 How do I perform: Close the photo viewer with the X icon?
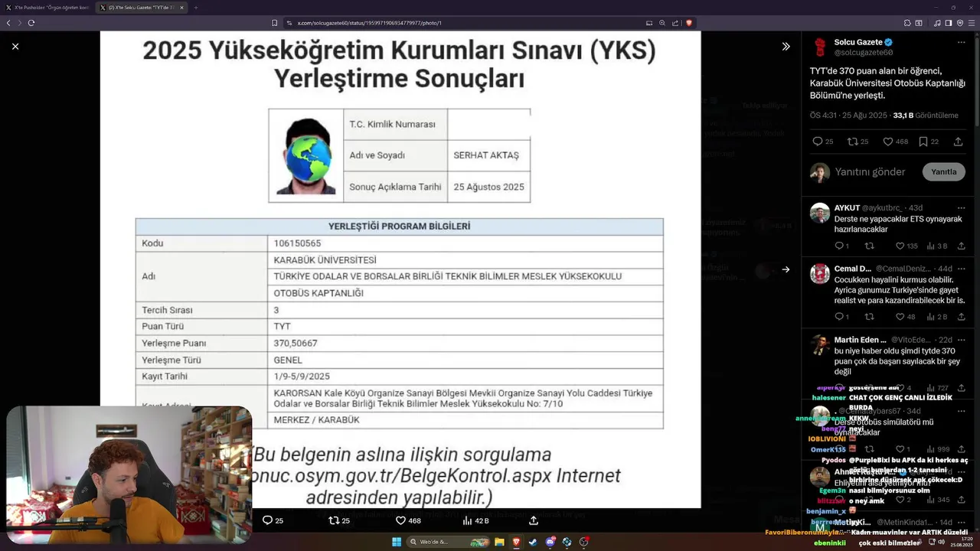(15, 47)
